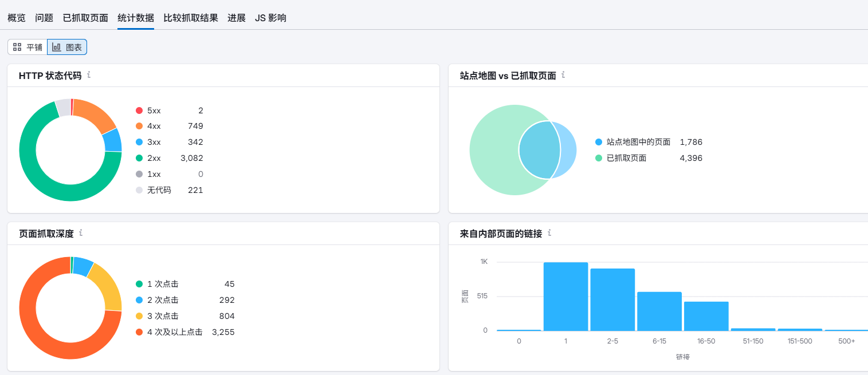Screen dimensions: 868x375
Task: Switch to 平铺 tile view
Action: (x=28, y=47)
